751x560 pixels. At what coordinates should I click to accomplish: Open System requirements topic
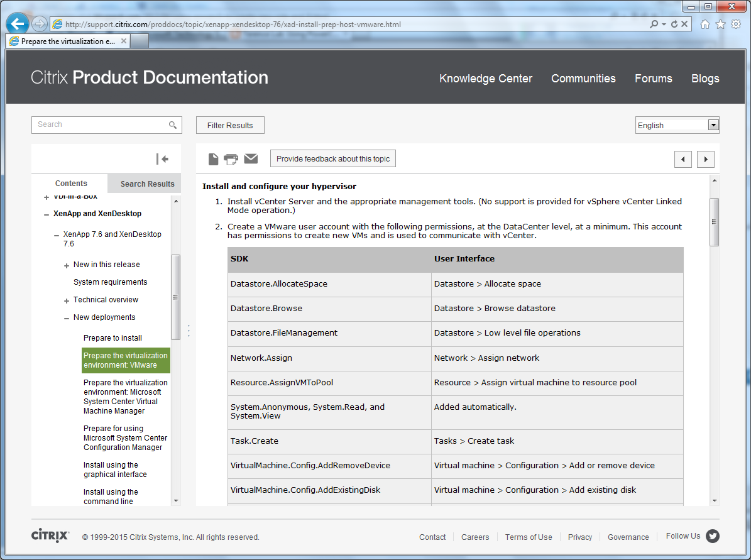click(x=110, y=282)
